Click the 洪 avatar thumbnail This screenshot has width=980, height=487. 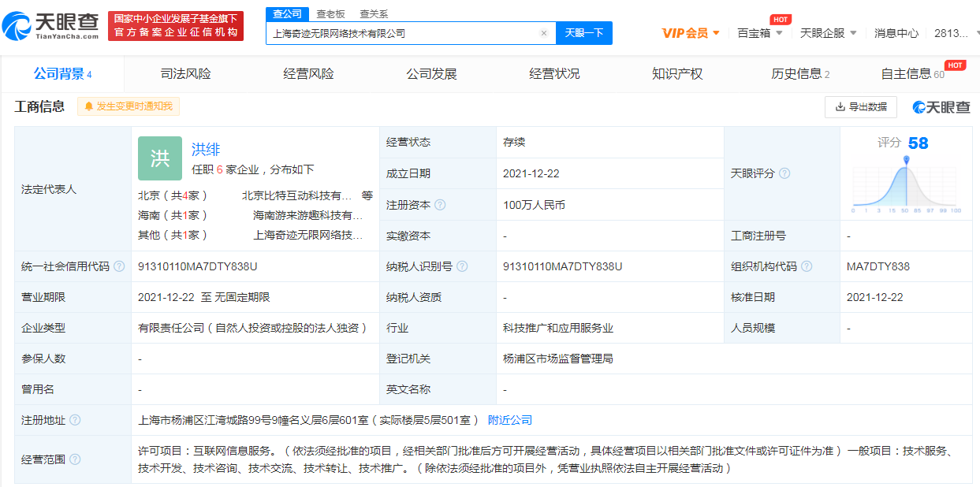[160, 158]
